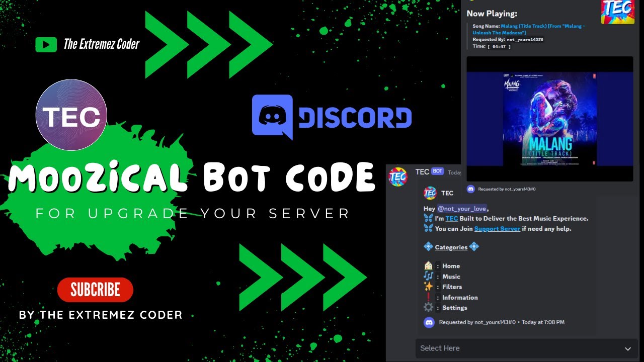Click the round TEC logo on the left
The image size is (644, 362).
coord(71,115)
